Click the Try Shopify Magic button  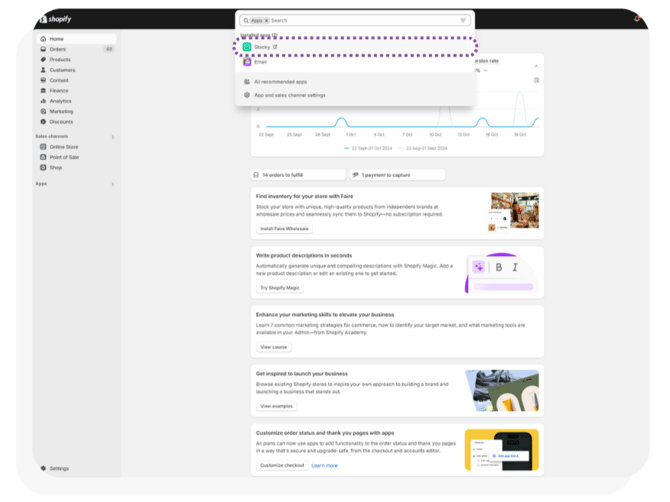click(279, 288)
